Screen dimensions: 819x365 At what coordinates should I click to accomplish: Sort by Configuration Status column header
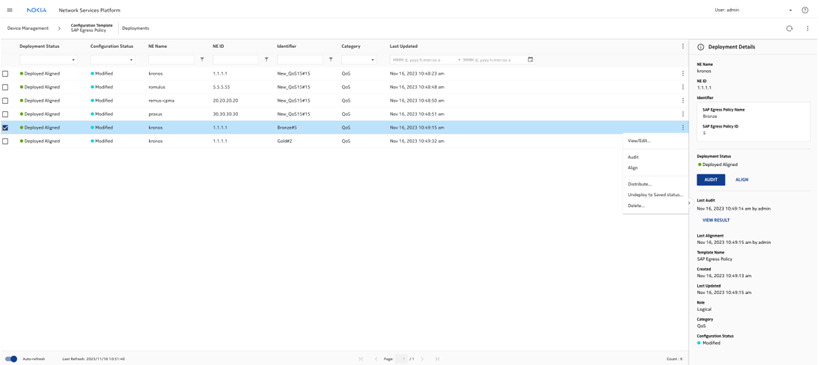click(112, 46)
